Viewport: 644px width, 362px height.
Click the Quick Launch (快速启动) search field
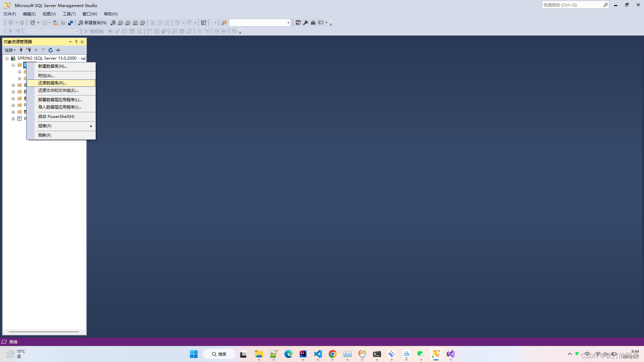(x=572, y=5)
